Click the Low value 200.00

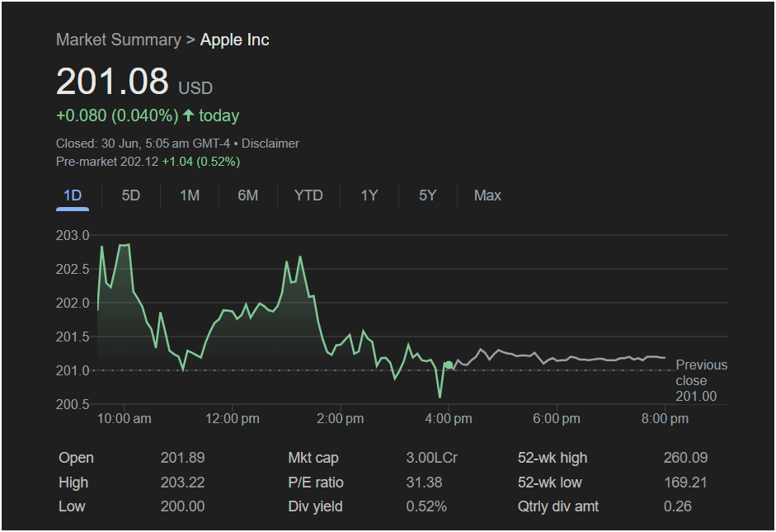point(182,506)
